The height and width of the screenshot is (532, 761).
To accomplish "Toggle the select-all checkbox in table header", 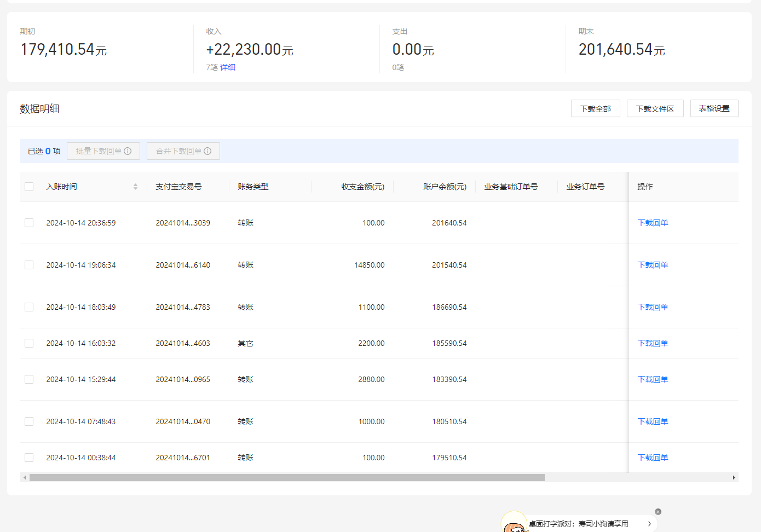I will point(29,187).
